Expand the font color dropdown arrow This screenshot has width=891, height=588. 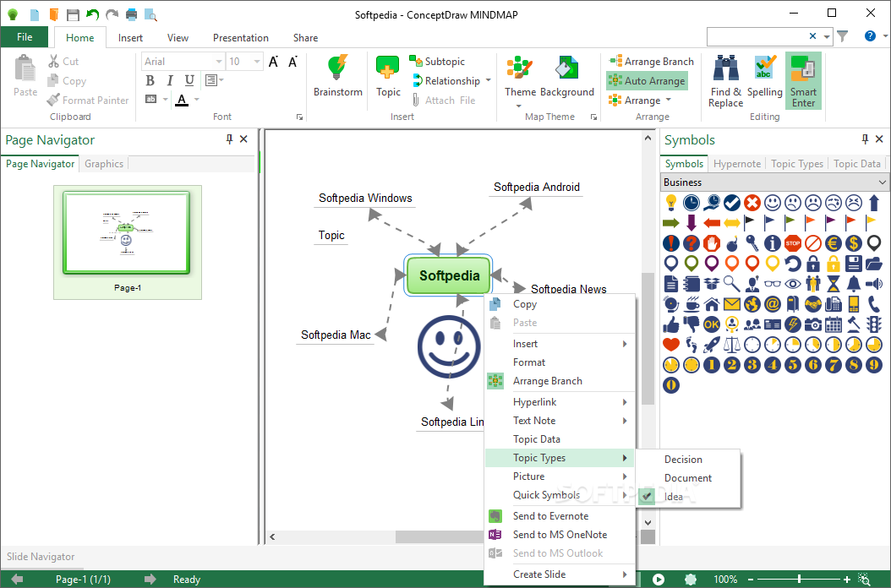click(x=197, y=100)
